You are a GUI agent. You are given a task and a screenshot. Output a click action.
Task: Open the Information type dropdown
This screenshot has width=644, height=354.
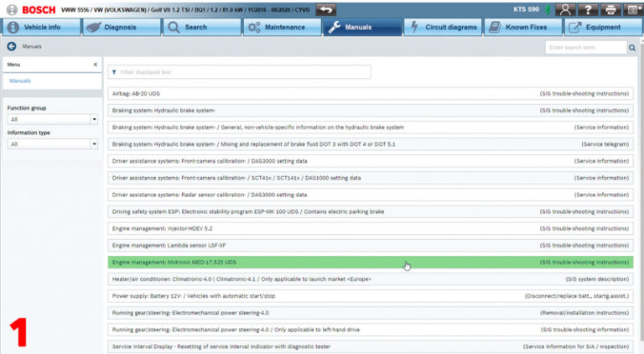tap(52, 143)
